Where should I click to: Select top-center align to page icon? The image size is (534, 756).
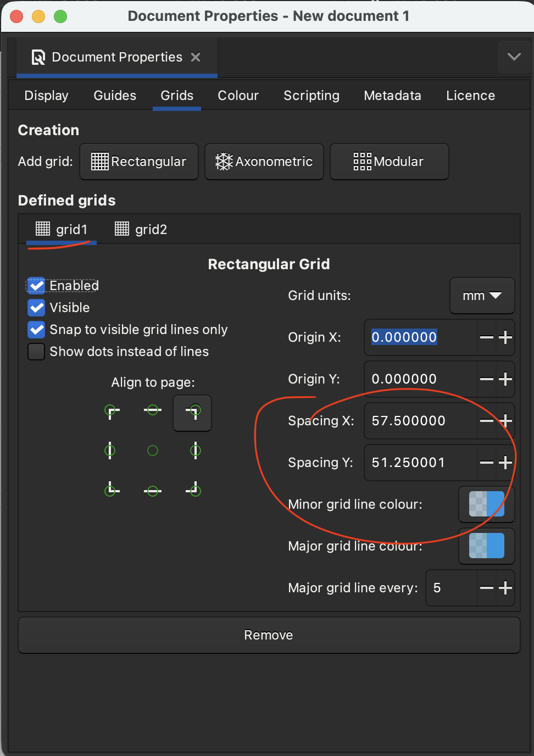(x=153, y=410)
